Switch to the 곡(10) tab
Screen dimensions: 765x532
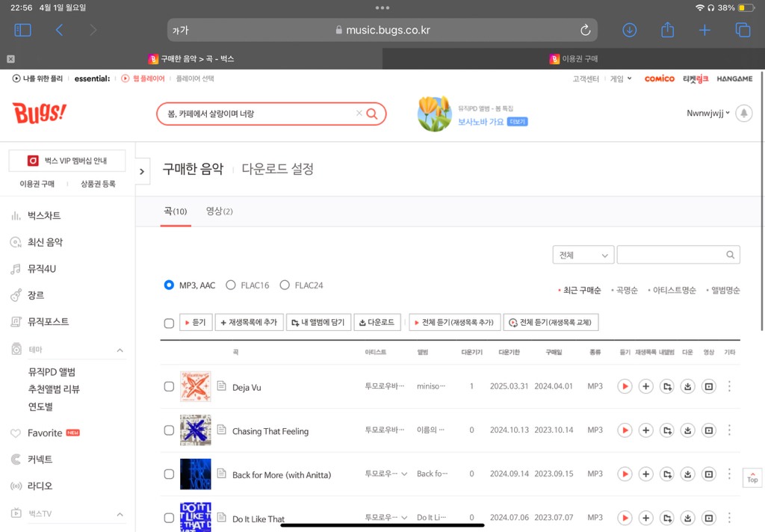pyautogui.click(x=175, y=211)
